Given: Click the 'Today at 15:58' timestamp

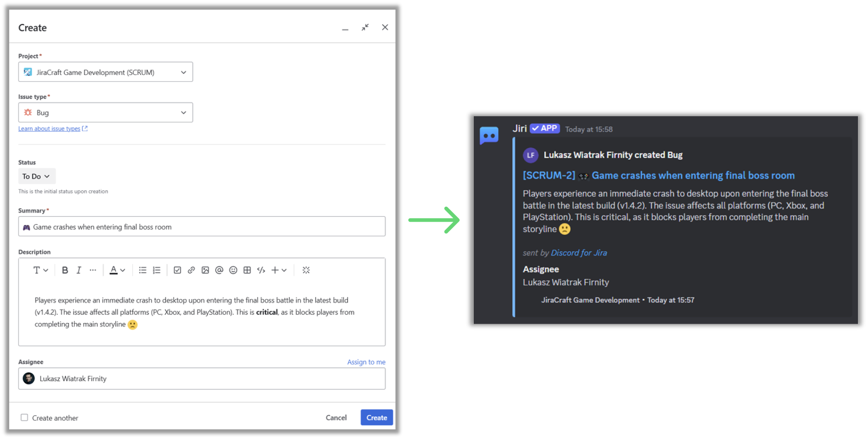Looking at the screenshot, I should pos(589,129).
